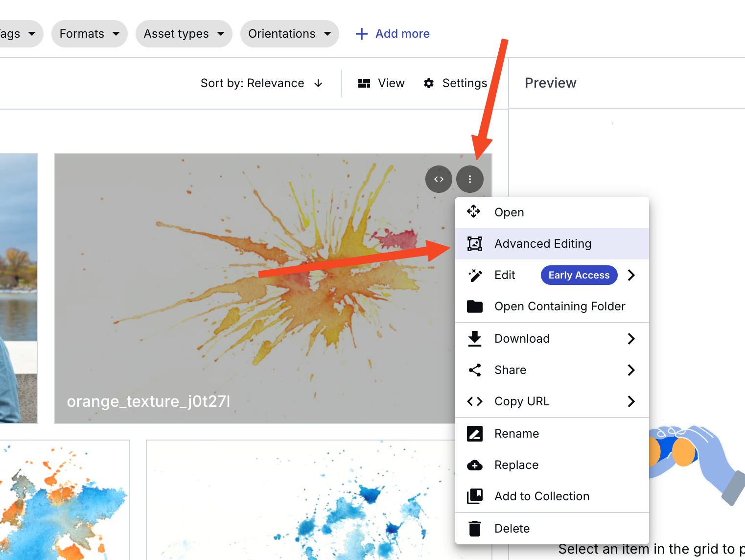Click the copy URL code icon on thumbnail
Screen dimensions: 745x560
point(439,179)
